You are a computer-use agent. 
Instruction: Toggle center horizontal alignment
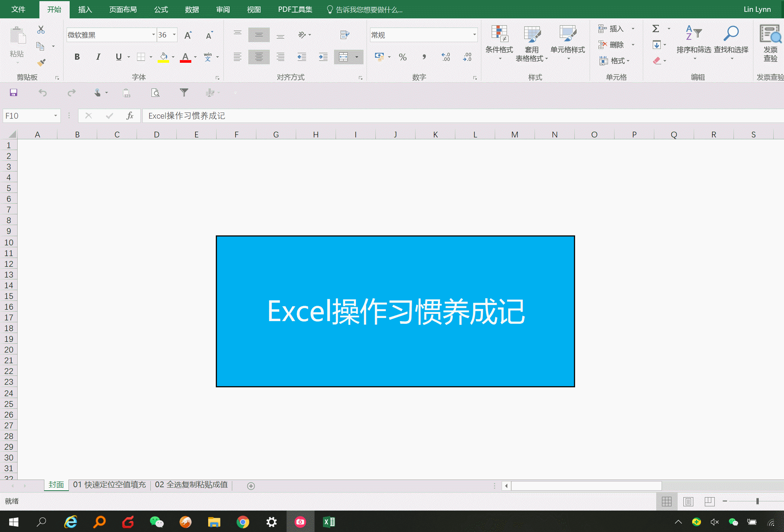tap(259, 57)
